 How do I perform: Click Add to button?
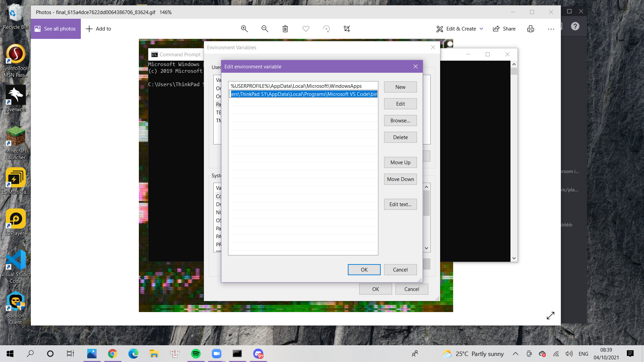click(x=99, y=29)
